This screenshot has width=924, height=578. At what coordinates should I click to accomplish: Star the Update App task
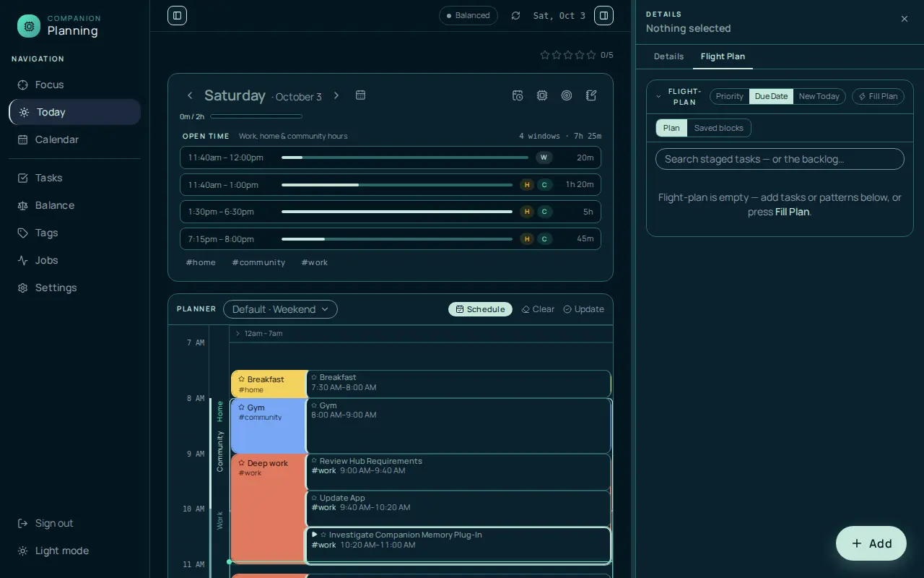(x=314, y=498)
